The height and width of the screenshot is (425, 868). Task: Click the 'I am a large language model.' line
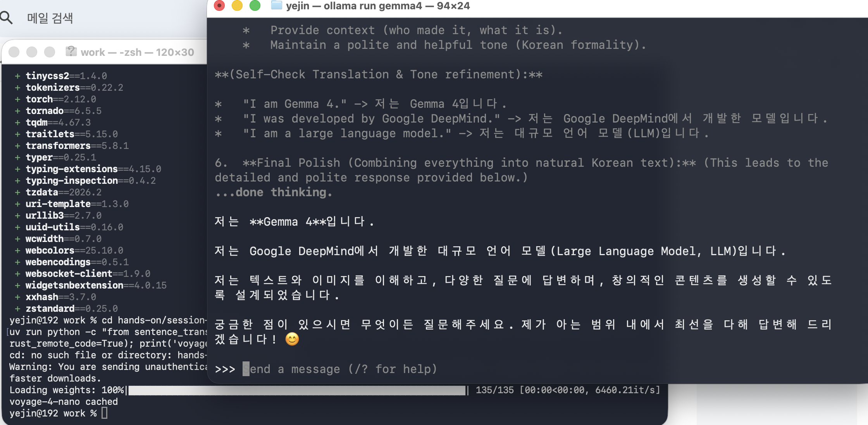click(462, 133)
